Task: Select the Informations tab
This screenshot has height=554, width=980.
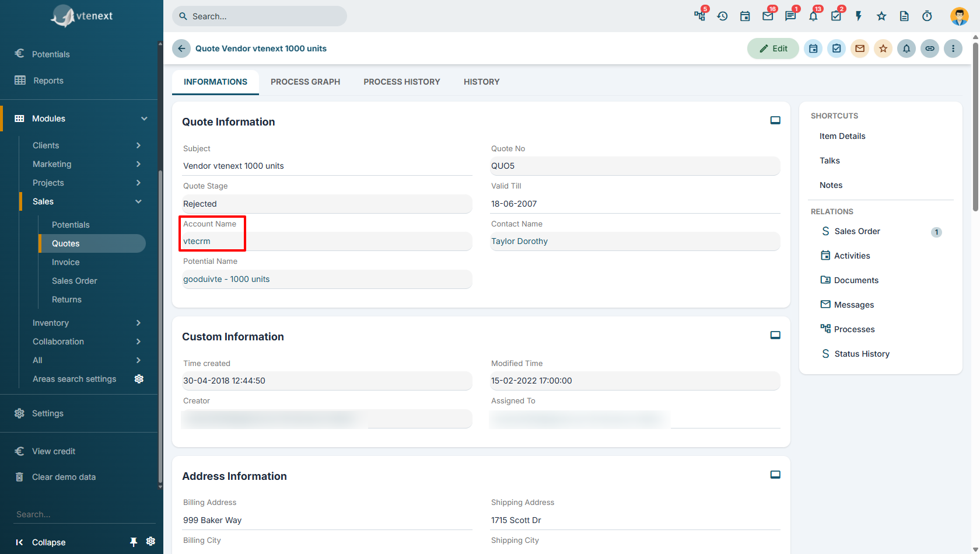Action: [215, 82]
